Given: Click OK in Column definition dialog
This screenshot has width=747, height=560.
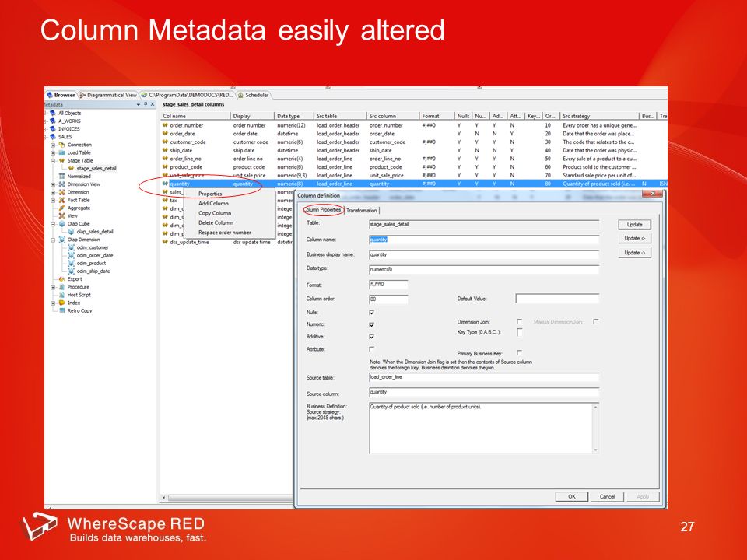Looking at the screenshot, I should pos(571,497).
